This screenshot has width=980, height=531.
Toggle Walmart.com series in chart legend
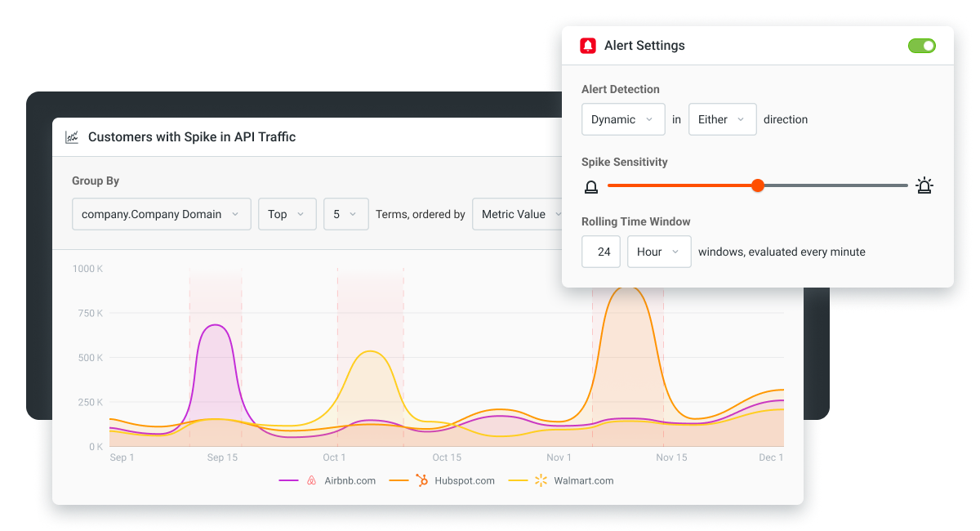tap(561, 480)
